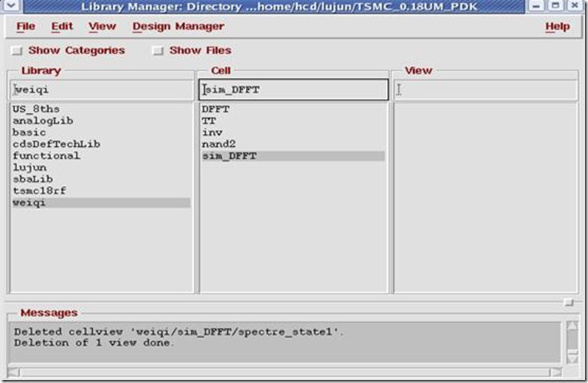Open the File menu

[25, 26]
